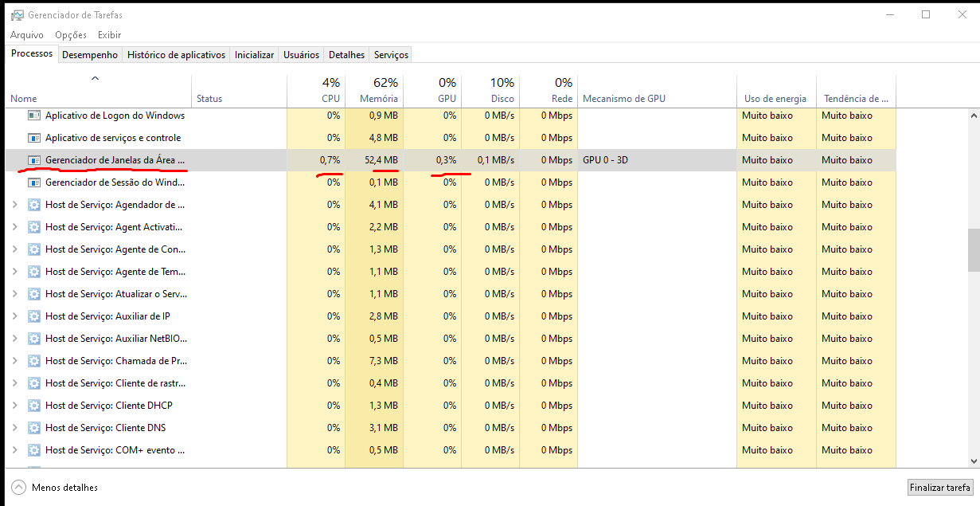Screen dimensions: 980x506
Task: Click gear icon of Host de Serviço: Cliente DHCP
Action: click(x=34, y=406)
